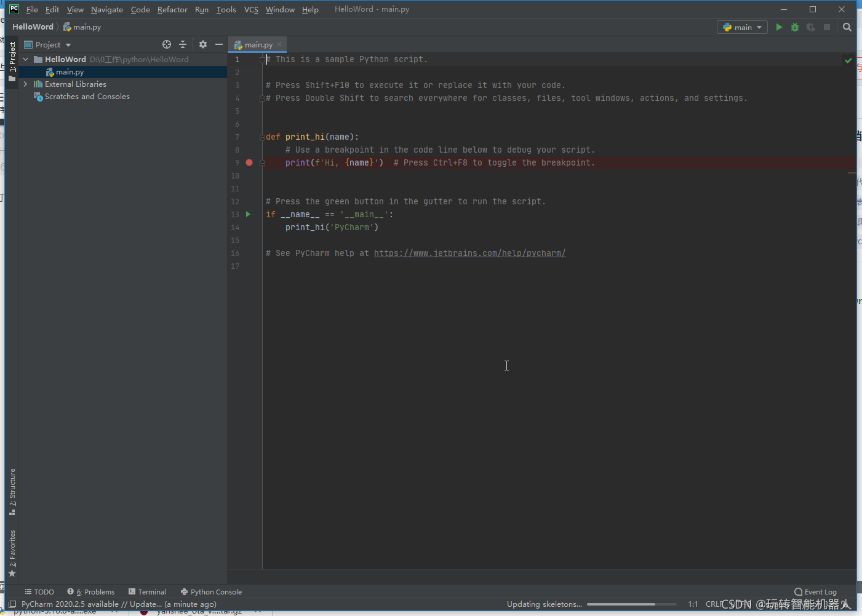This screenshot has height=616, width=862.
Task: Click the 1:1 cursor position indicator
Action: click(x=693, y=604)
